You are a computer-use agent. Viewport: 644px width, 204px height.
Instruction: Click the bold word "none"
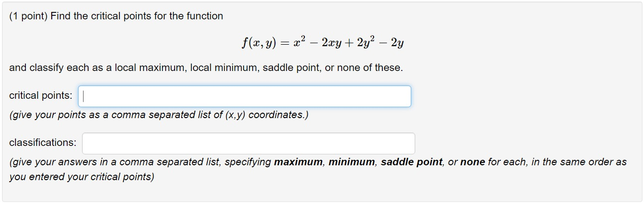472,162
